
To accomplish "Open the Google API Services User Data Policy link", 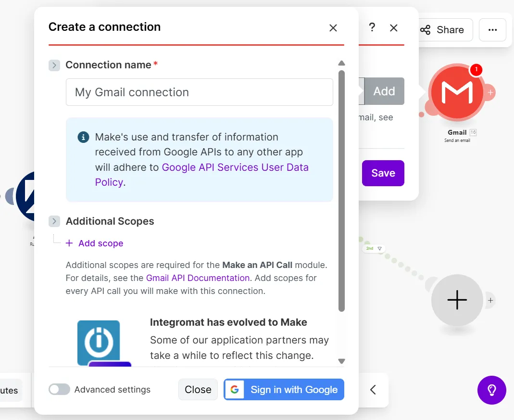I will pyautogui.click(x=235, y=167).
